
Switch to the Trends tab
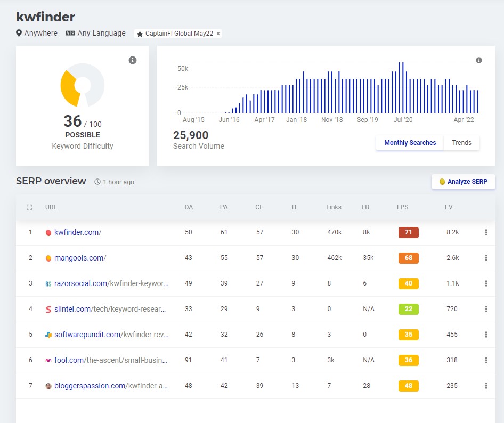coord(461,143)
